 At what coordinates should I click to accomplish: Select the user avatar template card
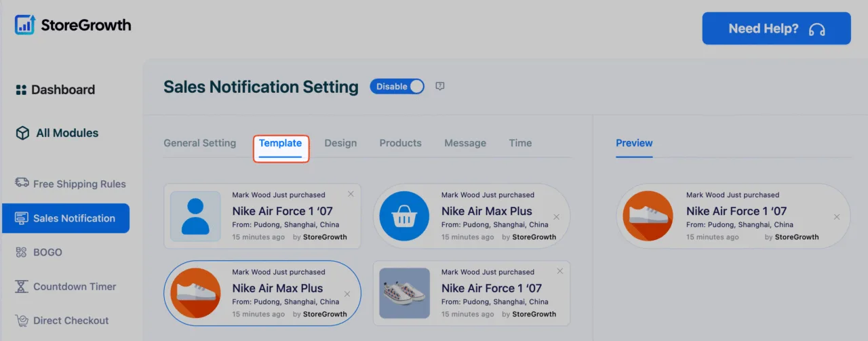click(x=262, y=216)
